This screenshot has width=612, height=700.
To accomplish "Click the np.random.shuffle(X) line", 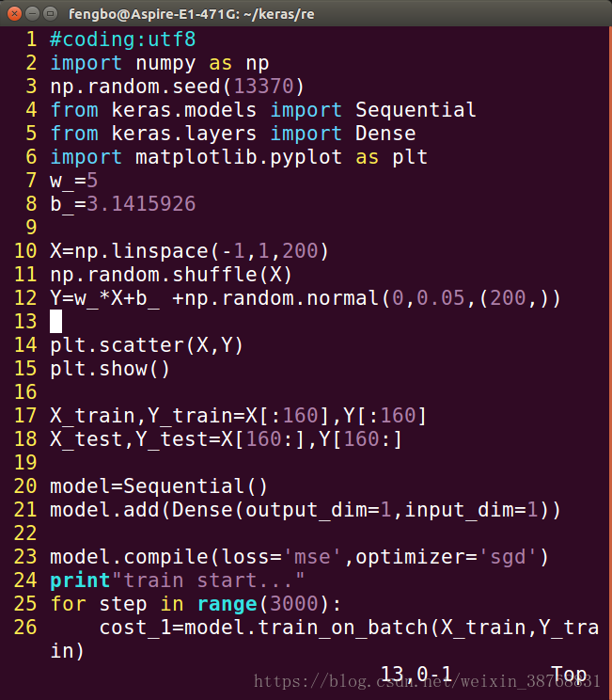I will click(x=171, y=275).
